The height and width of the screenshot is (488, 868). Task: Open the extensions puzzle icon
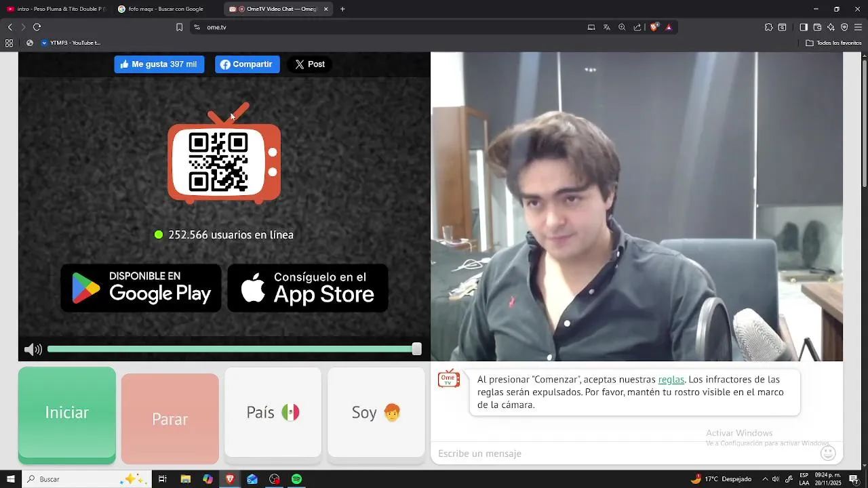tap(768, 27)
